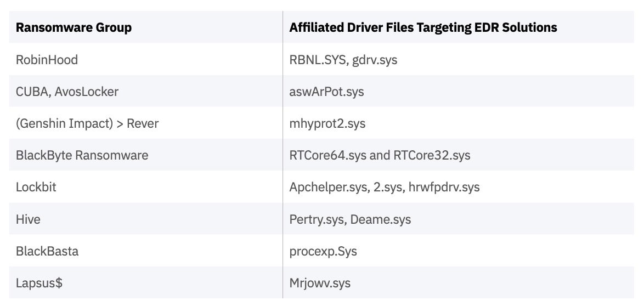The image size is (644, 306).
Task: Select the BlackBasta group cell
Action: 47,251
